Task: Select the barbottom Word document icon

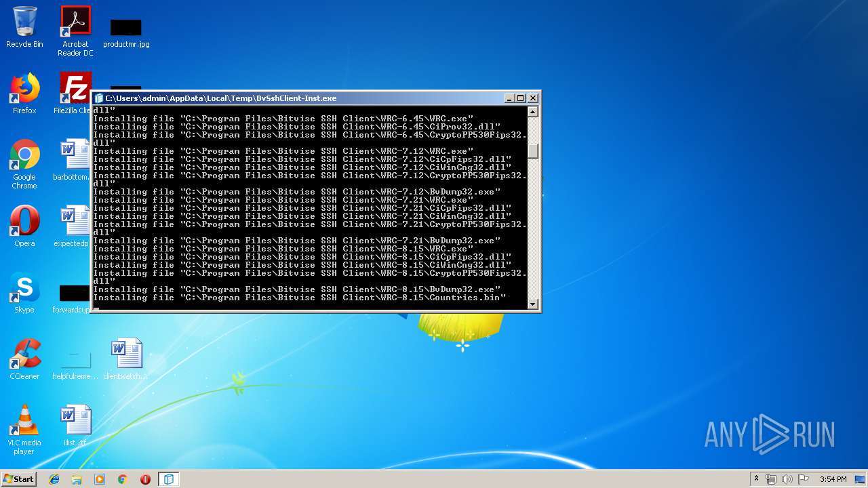Action: (72, 160)
